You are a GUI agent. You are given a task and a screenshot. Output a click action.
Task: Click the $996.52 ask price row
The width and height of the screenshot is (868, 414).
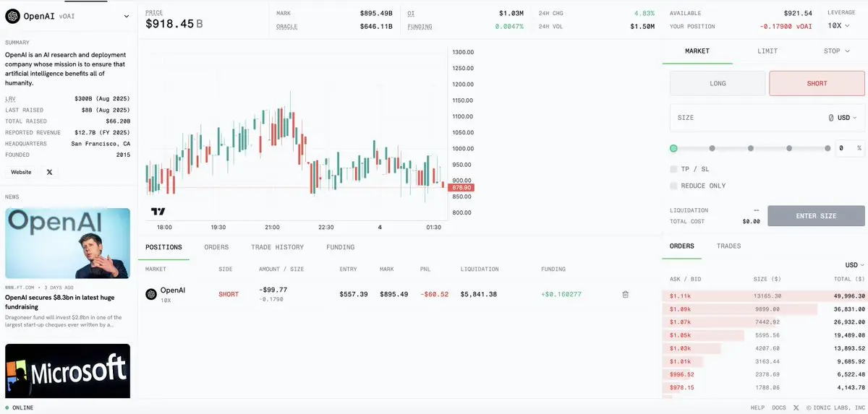(x=764, y=374)
